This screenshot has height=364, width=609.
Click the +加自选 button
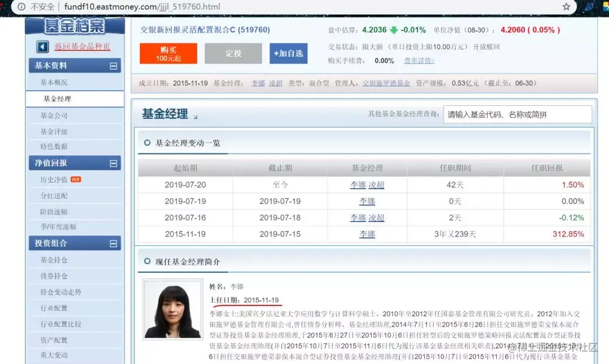pyautogui.click(x=289, y=53)
